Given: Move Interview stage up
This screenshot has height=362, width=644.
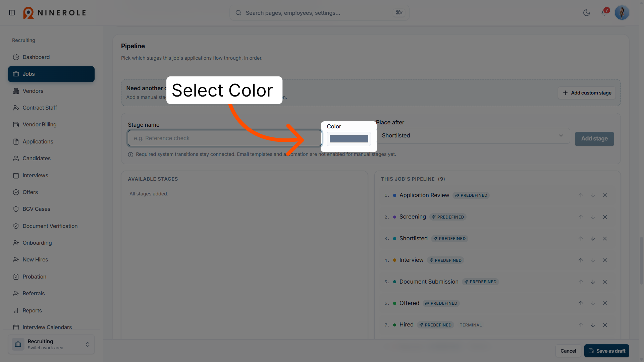Looking at the screenshot, I should point(581,260).
